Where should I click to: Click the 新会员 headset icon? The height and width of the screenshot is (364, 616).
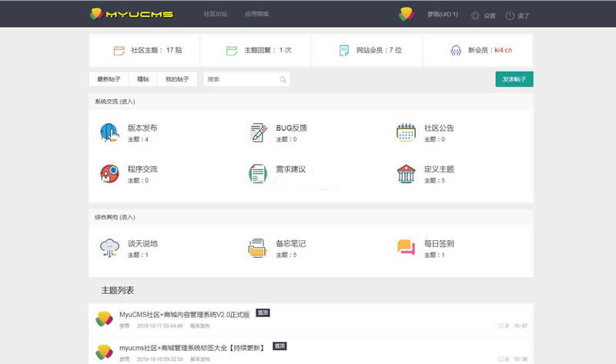(456, 50)
